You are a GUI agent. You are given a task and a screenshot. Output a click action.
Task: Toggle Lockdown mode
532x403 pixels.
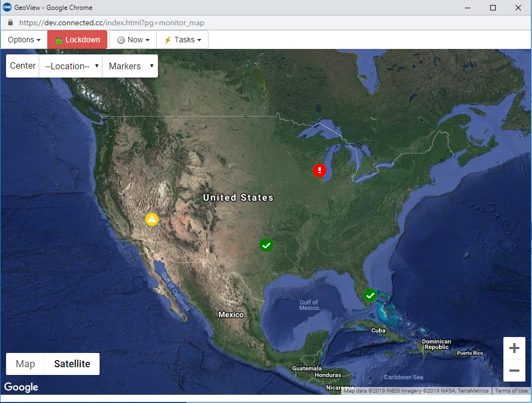tap(76, 40)
